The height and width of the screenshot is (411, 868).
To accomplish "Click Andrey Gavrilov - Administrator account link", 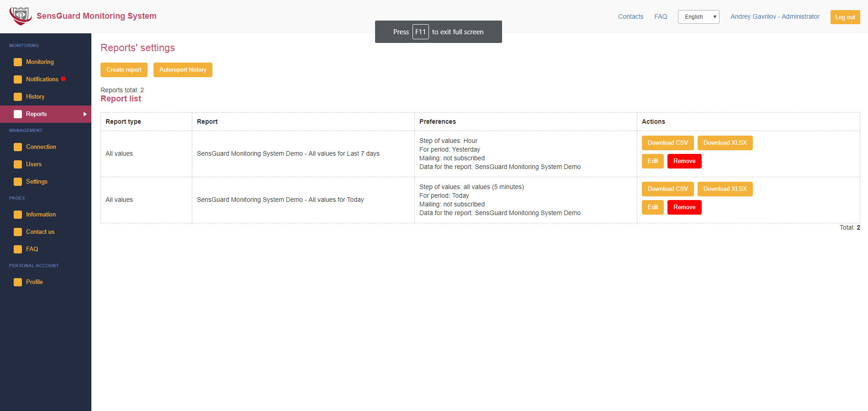I will pos(774,16).
